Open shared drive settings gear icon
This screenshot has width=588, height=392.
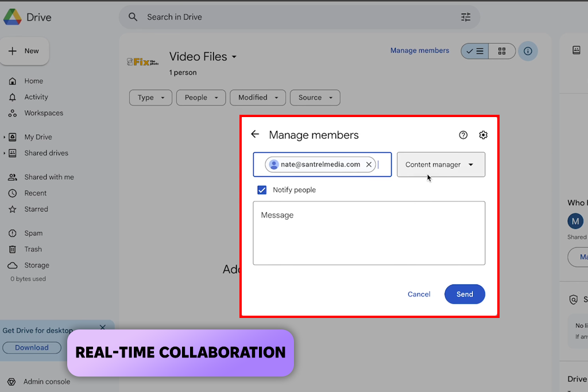click(x=483, y=135)
